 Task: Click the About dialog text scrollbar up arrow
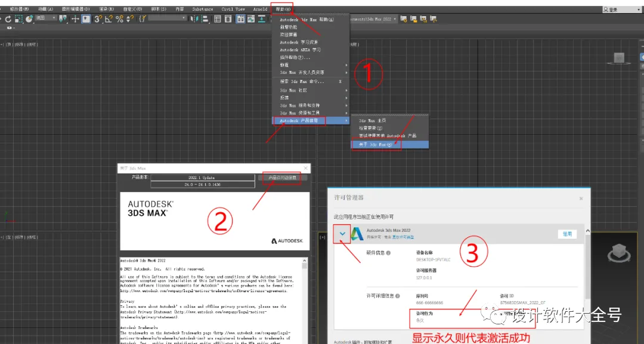point(304,261)
